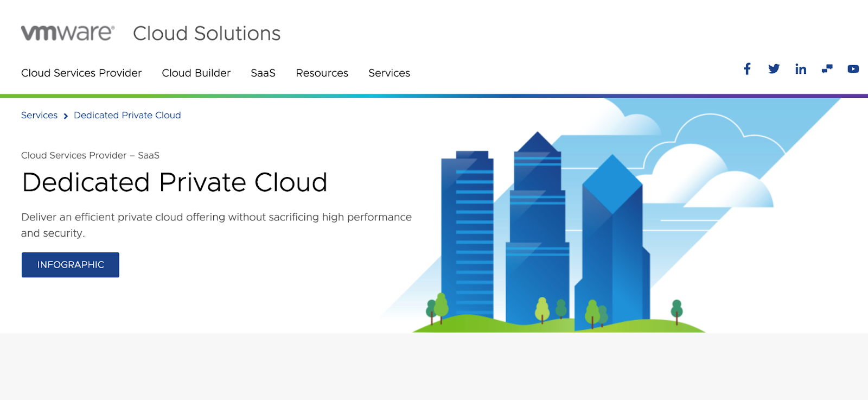The width and height of the screenshot is (868, 400).
Task: Open the Services navigation menu
Action: [x=389, y=73]
